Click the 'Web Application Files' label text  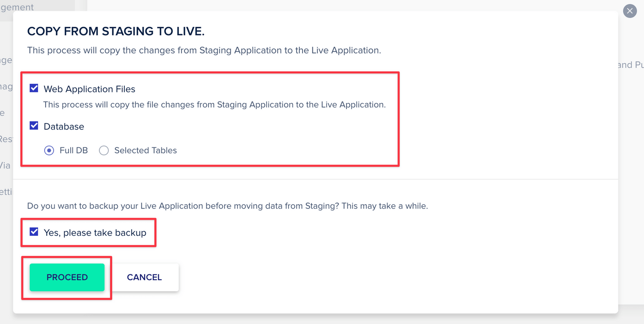click(x=90, y=89)
